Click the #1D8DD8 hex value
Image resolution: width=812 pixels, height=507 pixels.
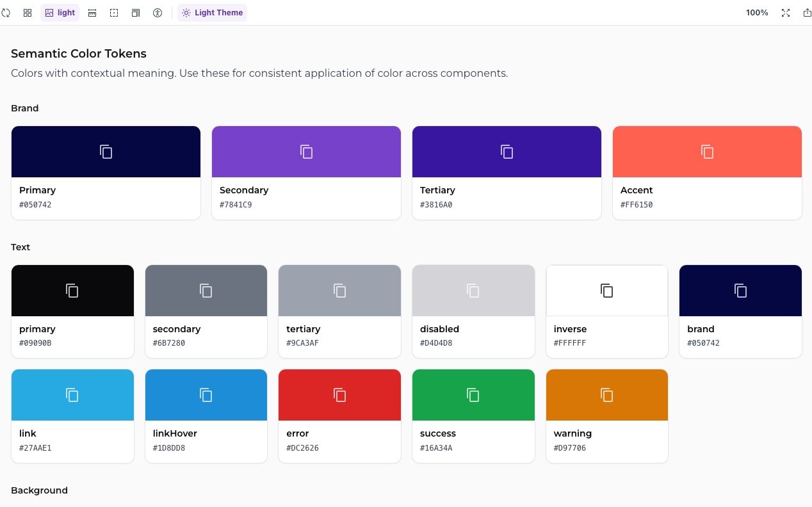[169, 448]
